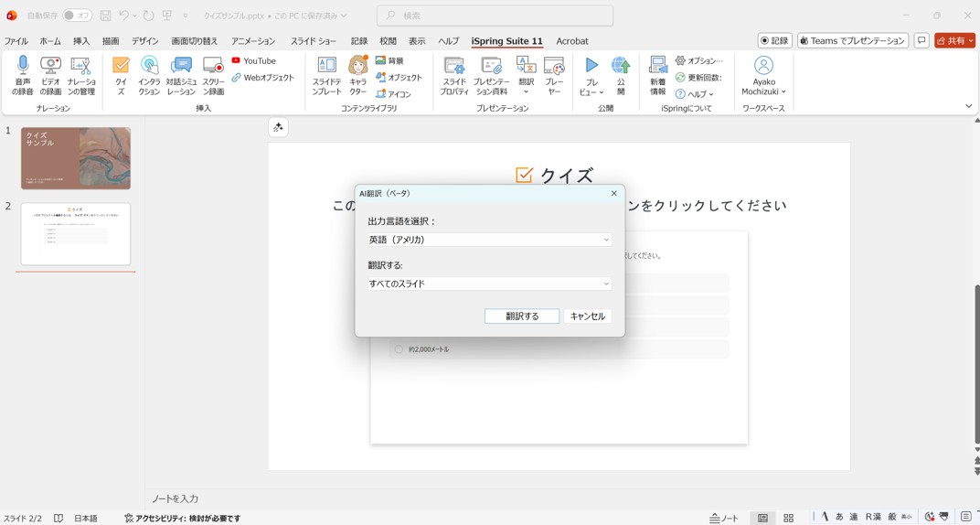The image size is (980, 525).
Task: Click the 検索 search box
Action: [x=495, y=16]
